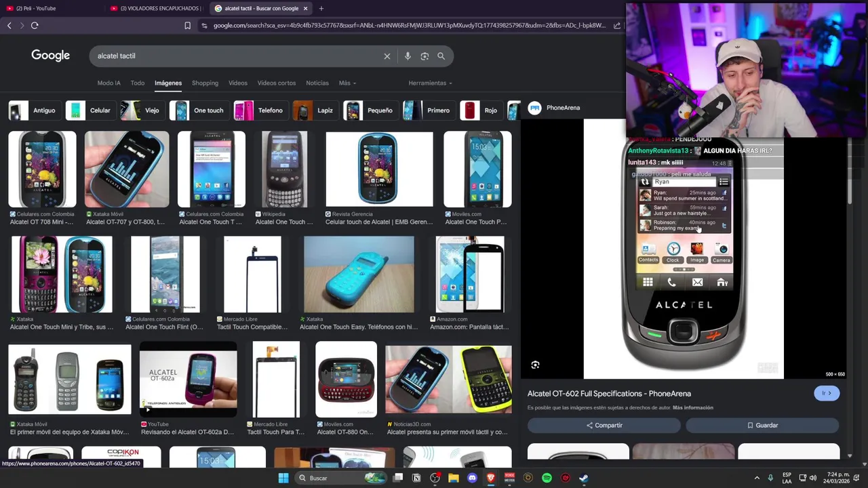Click the Google logo
Viewport: 868px width, 488px height.
50,56
